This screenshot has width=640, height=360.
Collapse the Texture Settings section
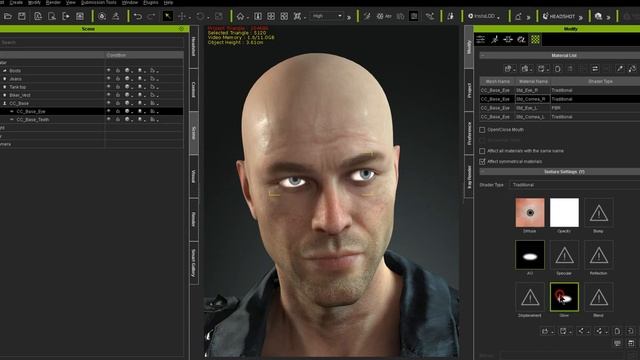(x=482, y=172)
